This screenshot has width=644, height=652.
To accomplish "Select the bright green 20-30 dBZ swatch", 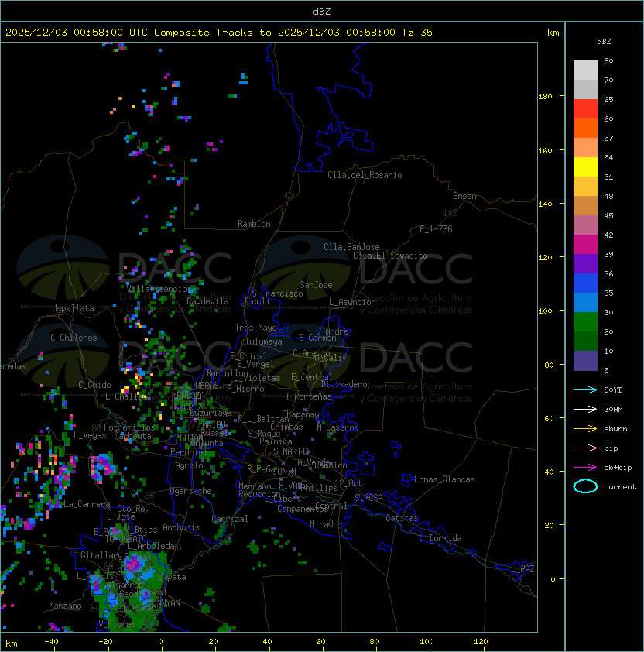I will 585,322.
